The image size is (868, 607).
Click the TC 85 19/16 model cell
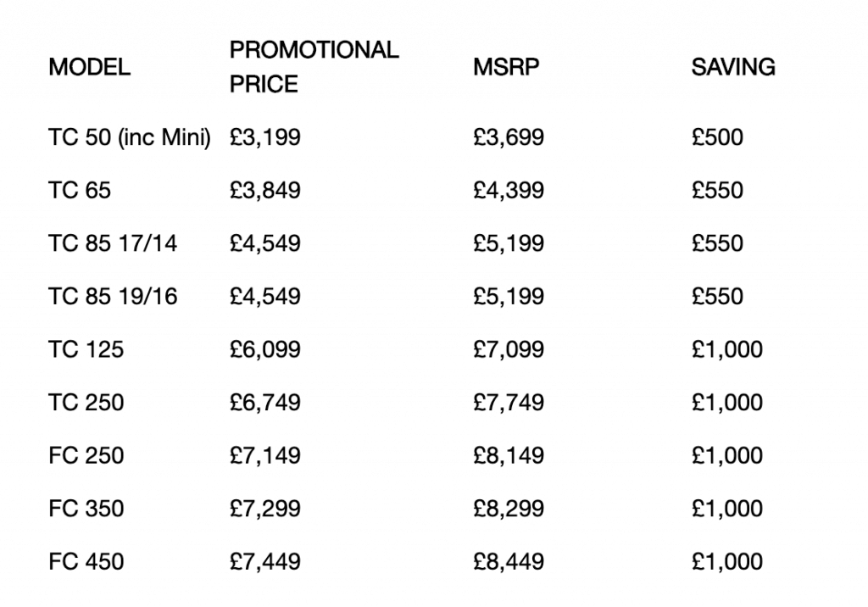pos(113,296)
